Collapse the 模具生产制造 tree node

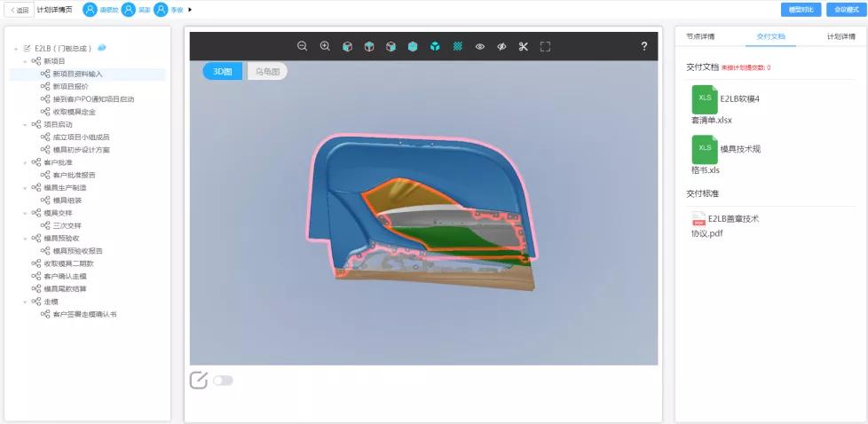[x=26, y=188]
